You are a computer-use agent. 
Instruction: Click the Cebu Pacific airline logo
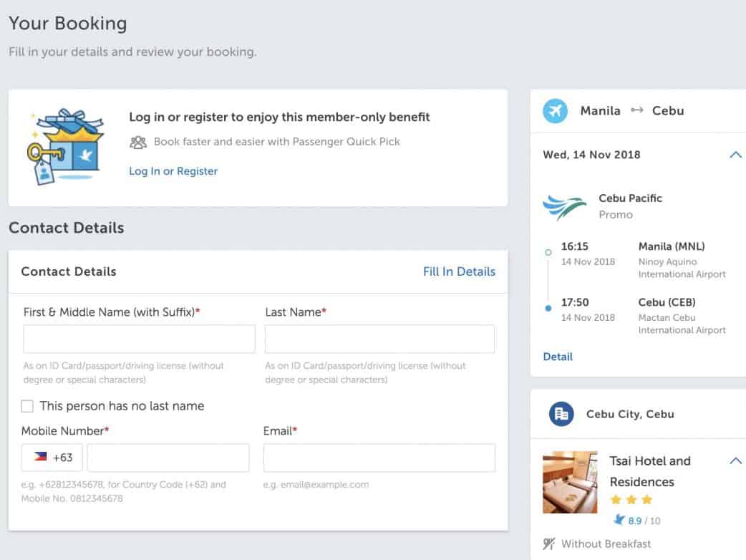coord(564,207)
